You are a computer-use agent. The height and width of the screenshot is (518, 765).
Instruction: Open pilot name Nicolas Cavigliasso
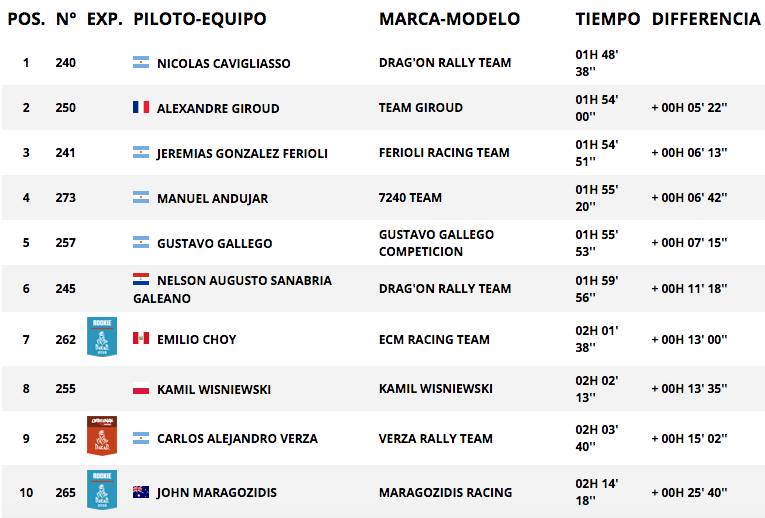point(223,63)
